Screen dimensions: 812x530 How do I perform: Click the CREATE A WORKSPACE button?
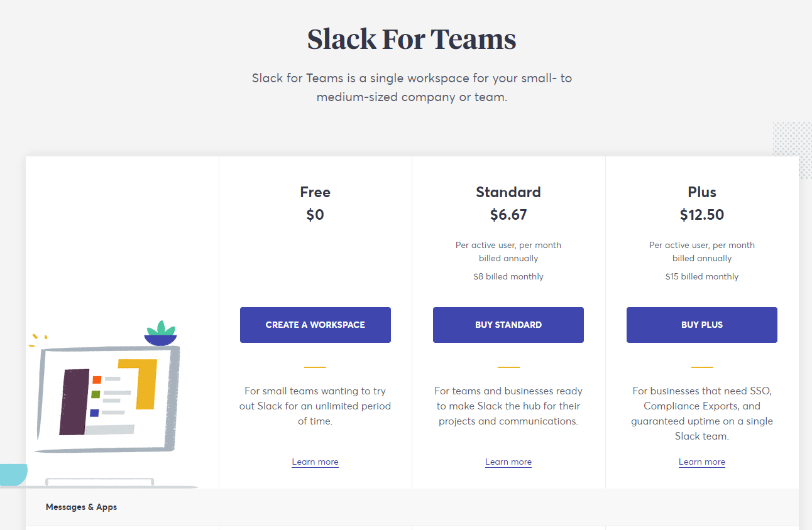pos(315,325)
